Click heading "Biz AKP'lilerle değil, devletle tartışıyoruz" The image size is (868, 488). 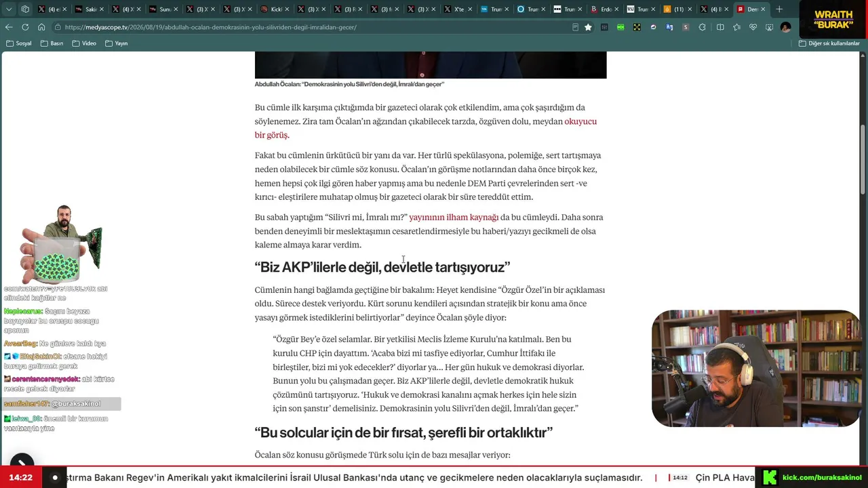click(x=382, y=267)
